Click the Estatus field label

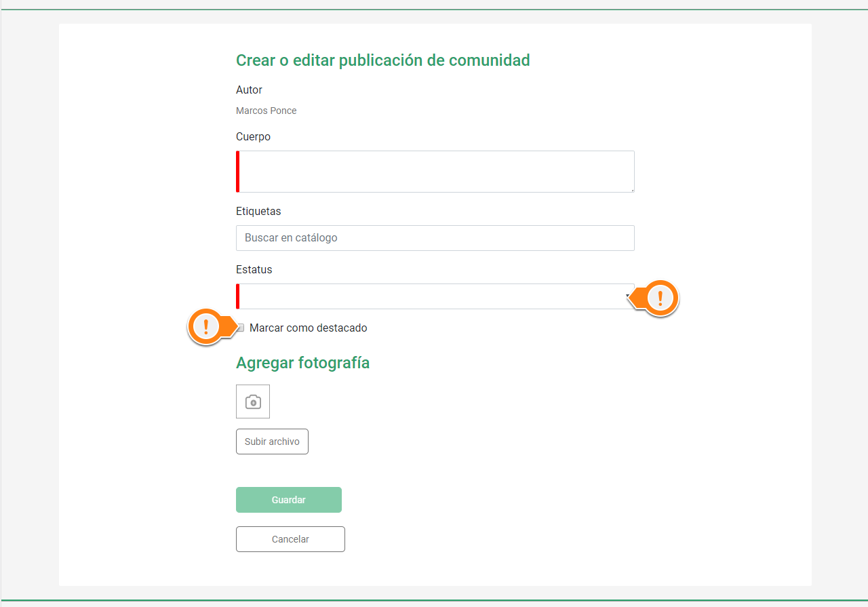tap(254, 269)
